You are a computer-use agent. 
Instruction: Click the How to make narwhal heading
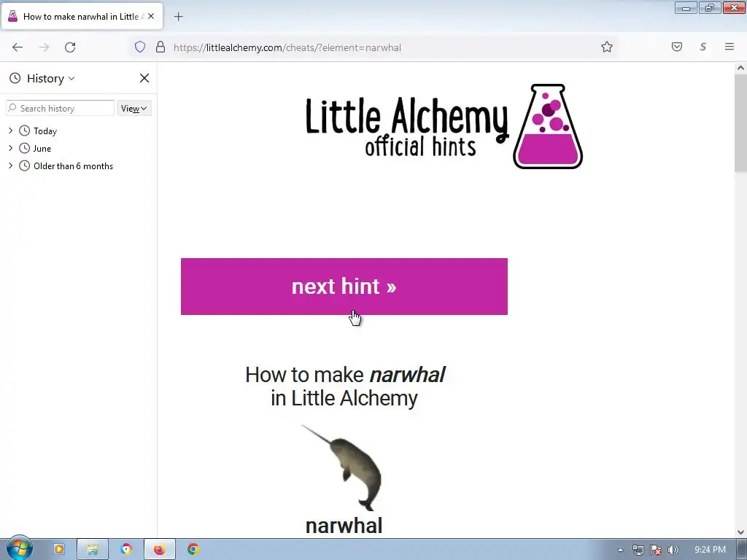click(x=344, y=386)
